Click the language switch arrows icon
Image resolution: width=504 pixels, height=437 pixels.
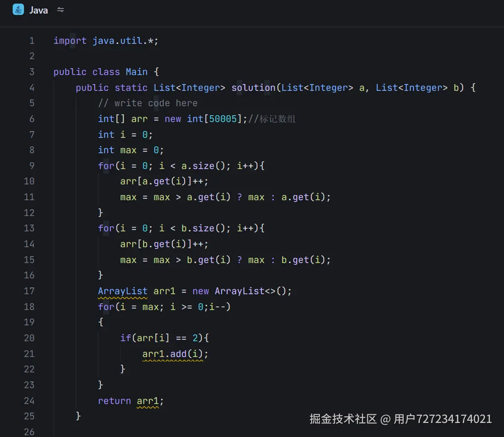(61, 10)
